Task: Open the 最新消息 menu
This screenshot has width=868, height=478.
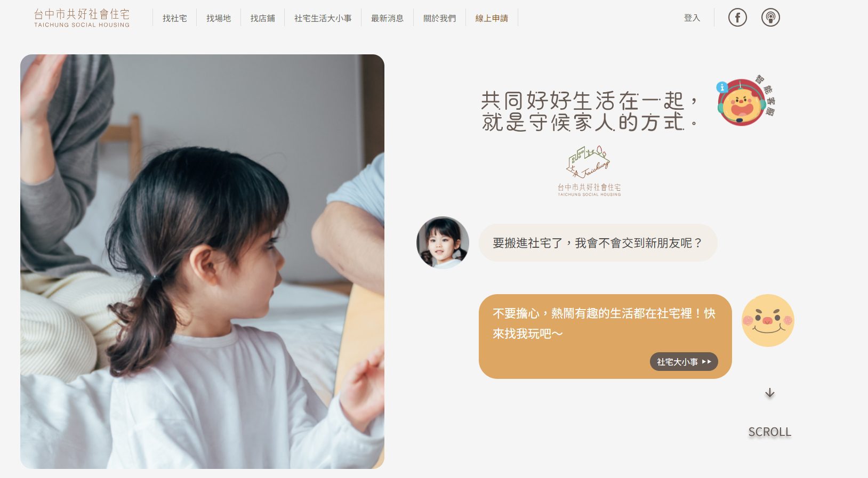Action: (388, 18)
